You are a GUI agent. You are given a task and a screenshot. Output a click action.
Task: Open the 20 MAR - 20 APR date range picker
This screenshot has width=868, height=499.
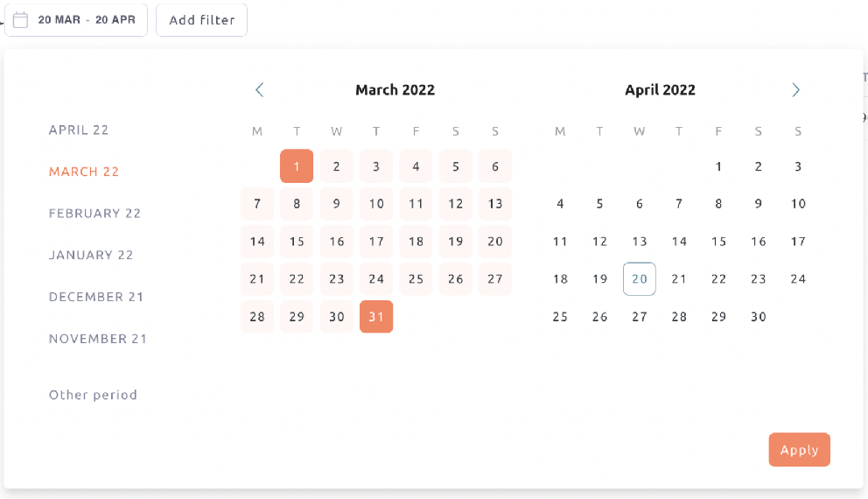pos(76,20)
